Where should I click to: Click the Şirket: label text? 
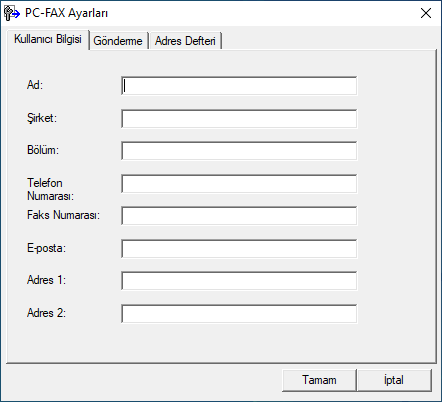click(42, 118)
